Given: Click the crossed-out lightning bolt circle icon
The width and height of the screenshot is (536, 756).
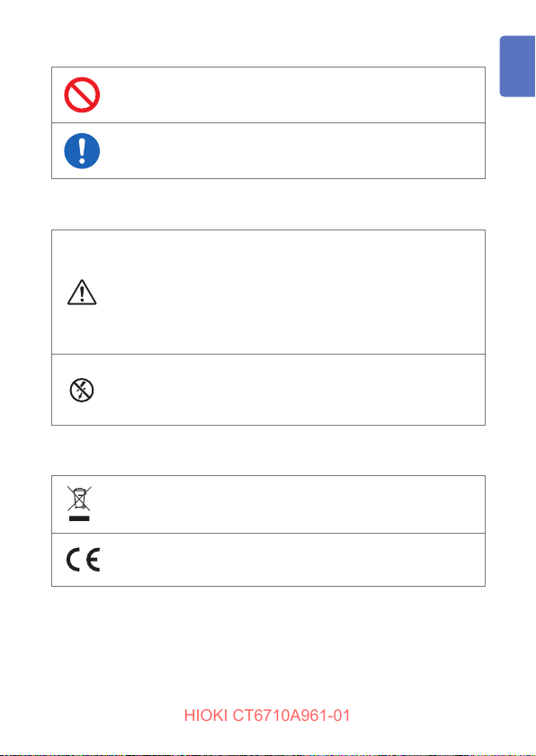Looking at the screenshot, I should (81, 390).
